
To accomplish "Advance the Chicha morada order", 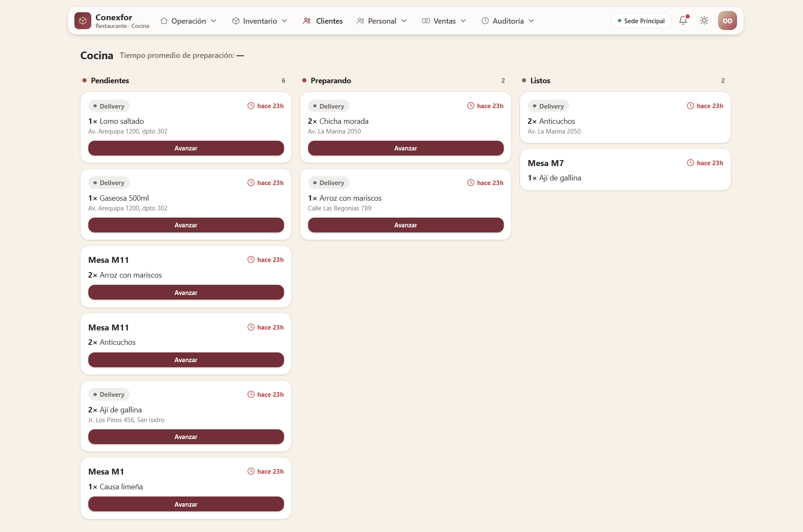I will pyautogui.click(x=406, y=148).
